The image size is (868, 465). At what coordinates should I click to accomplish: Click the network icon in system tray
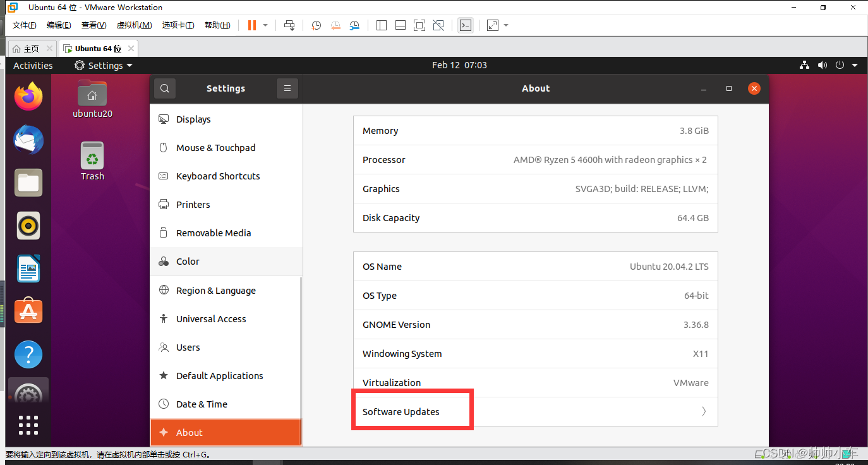tap(804, 65)
